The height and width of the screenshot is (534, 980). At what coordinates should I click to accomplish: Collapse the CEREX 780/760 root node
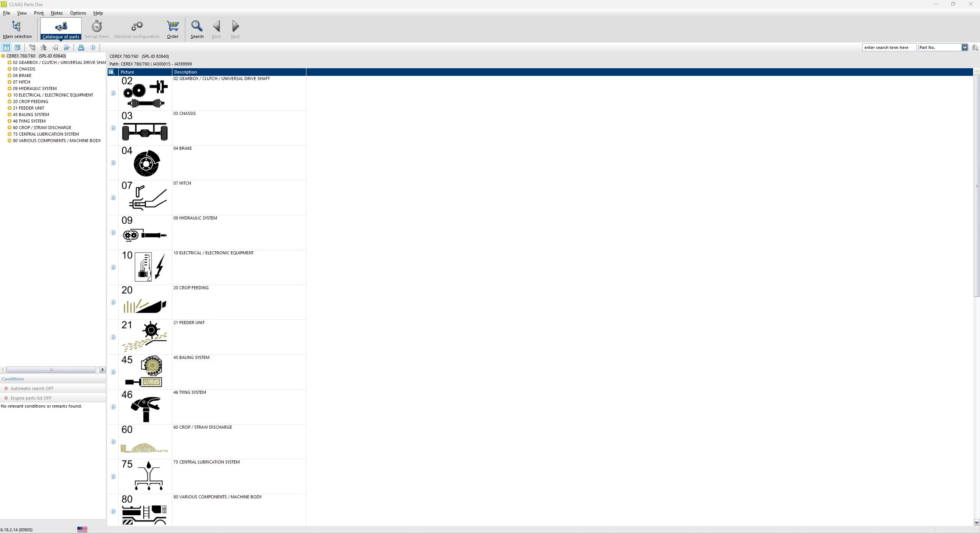click(x=3, y=56)
